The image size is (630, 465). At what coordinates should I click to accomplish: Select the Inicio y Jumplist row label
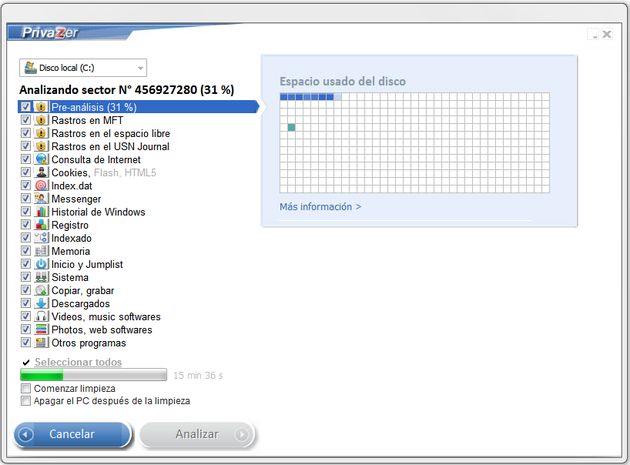click(87, 264)
